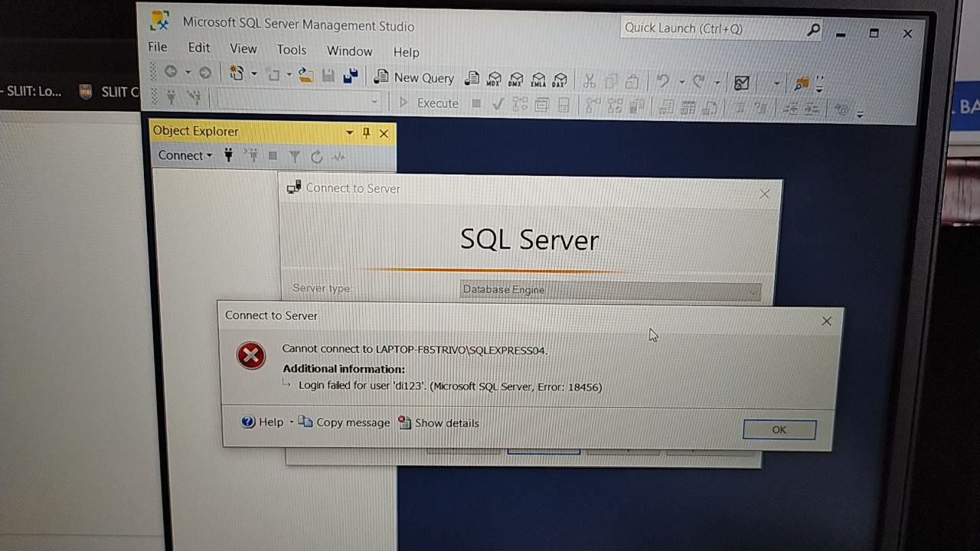Click the Redo arrow icon

698,82
